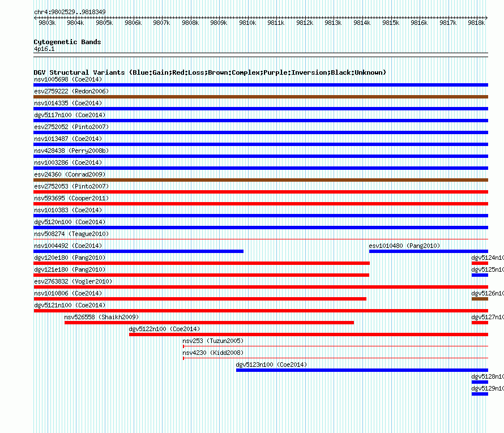The height and width of the screenshot is (433, 504).
Task: Select the esv2752053 (Pinto2007) label
Action: tap(71, 186)
